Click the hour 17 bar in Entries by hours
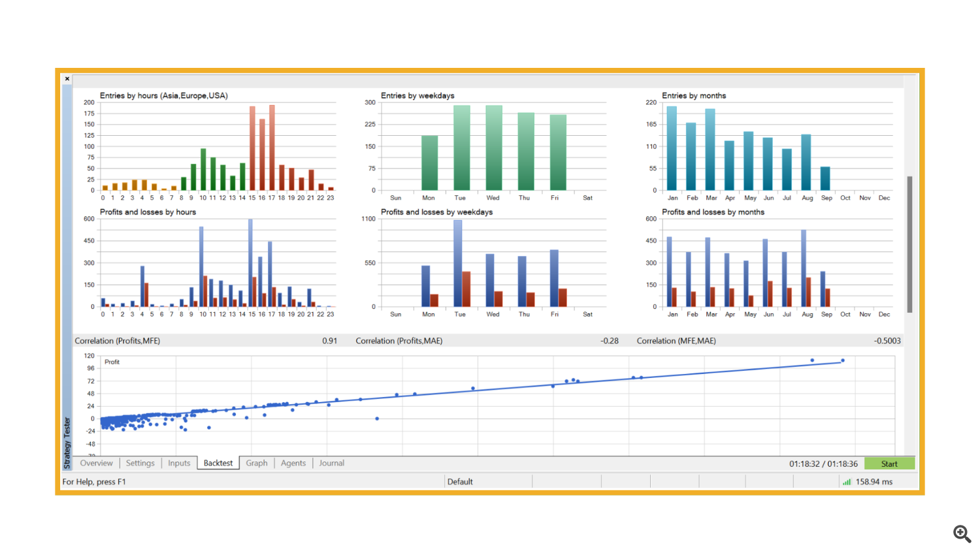 tap(272, 148)
